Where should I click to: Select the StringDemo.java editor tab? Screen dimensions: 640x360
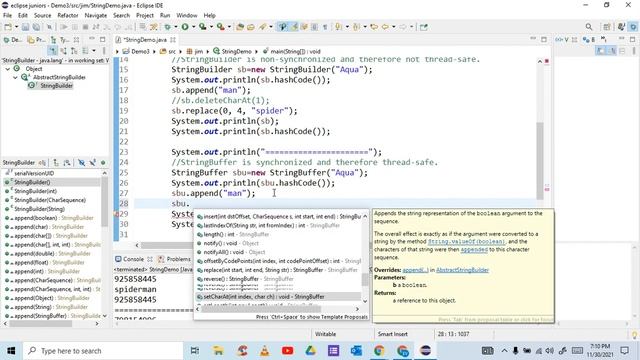pos(145,40)
